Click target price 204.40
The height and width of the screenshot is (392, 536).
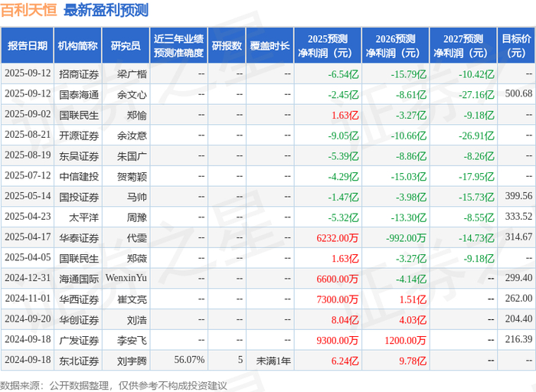tap(518, 318)
